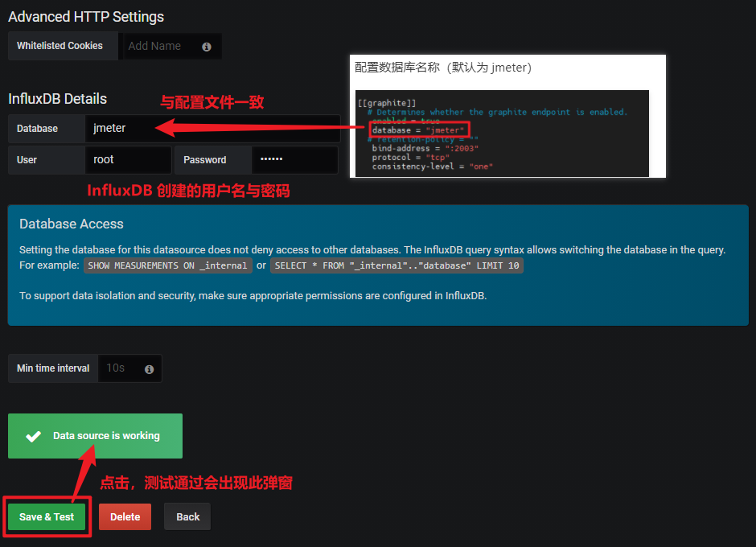The width and height of the screenshot is (756, 547).
Task: Click the consistency-level = "one" line
Action: point(432,167)
